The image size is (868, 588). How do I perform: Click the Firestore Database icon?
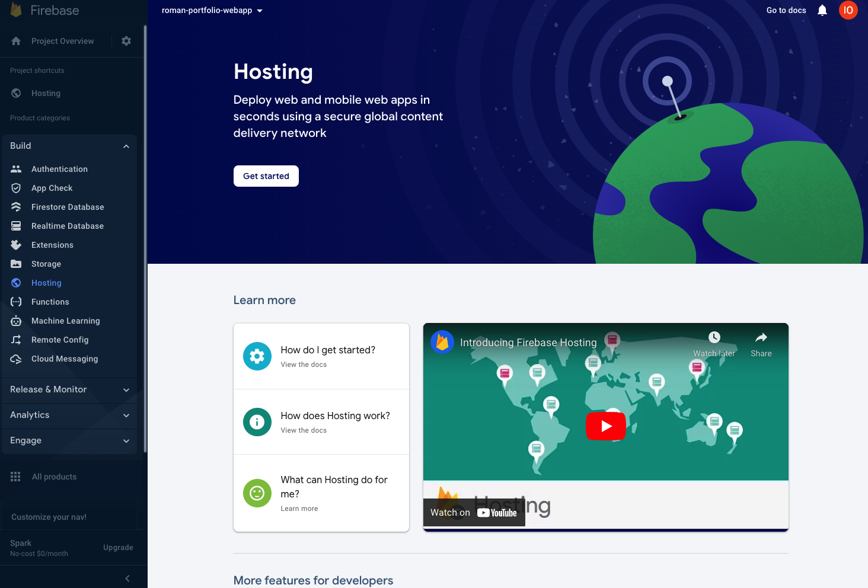[16, 207]
